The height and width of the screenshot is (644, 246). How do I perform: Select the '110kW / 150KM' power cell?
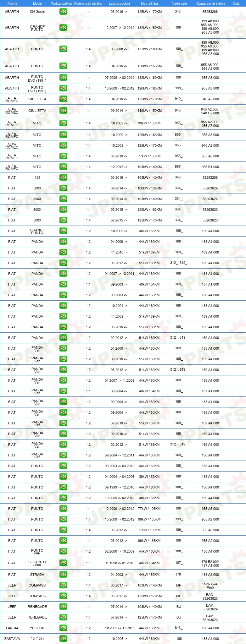[x=149, y=111]
